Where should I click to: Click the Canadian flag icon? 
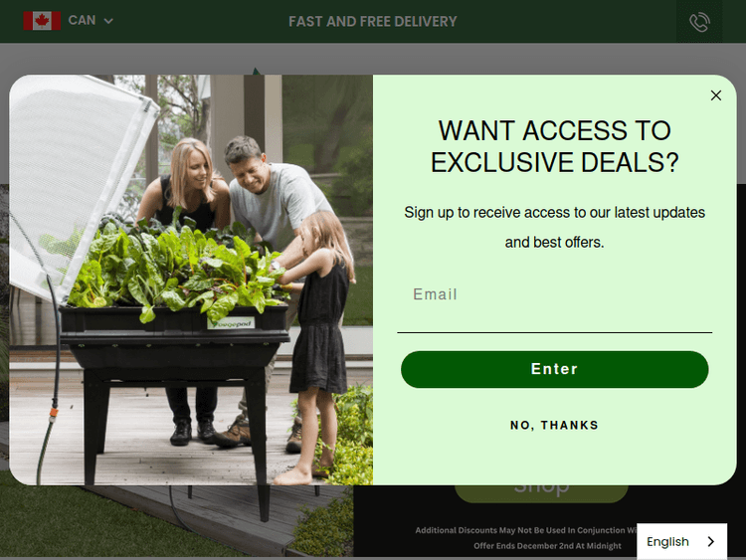42,21
